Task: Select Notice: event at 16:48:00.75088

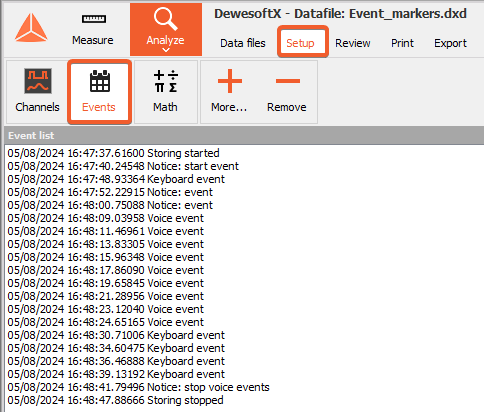Action: click(110, 205)
